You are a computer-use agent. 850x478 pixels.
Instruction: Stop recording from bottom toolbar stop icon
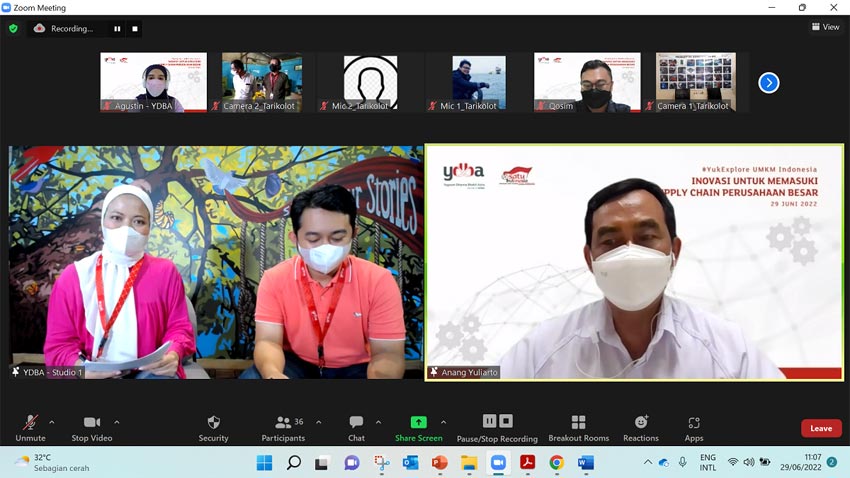[x=506, y=421]
